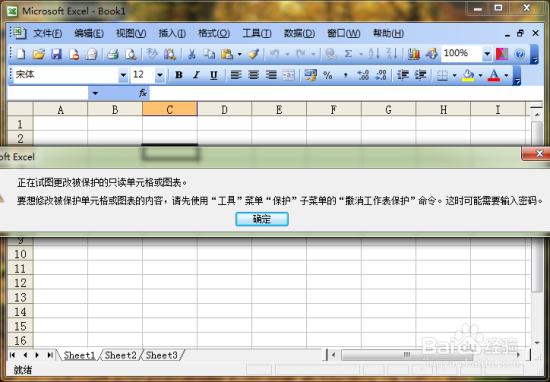Select column C header

click(170, 109)
